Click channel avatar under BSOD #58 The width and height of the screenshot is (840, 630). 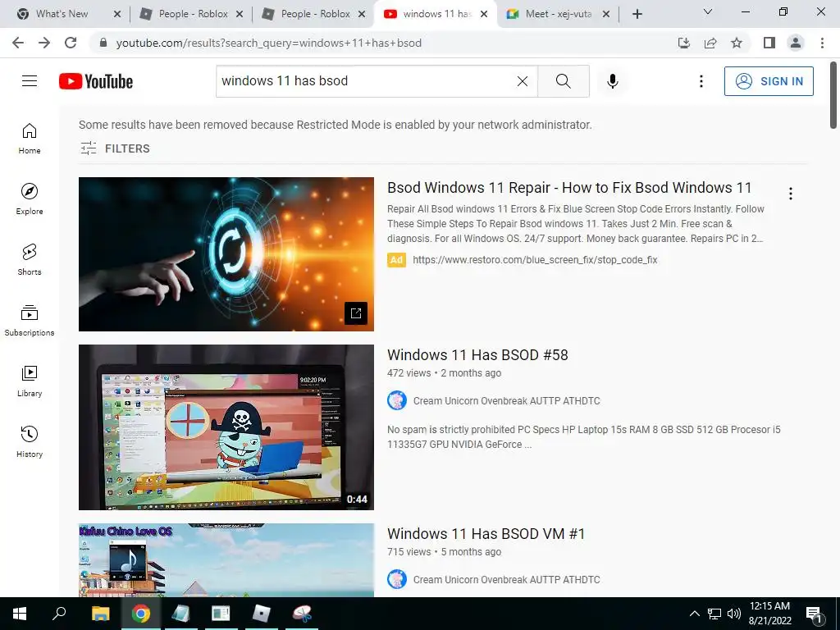[397, 400]
